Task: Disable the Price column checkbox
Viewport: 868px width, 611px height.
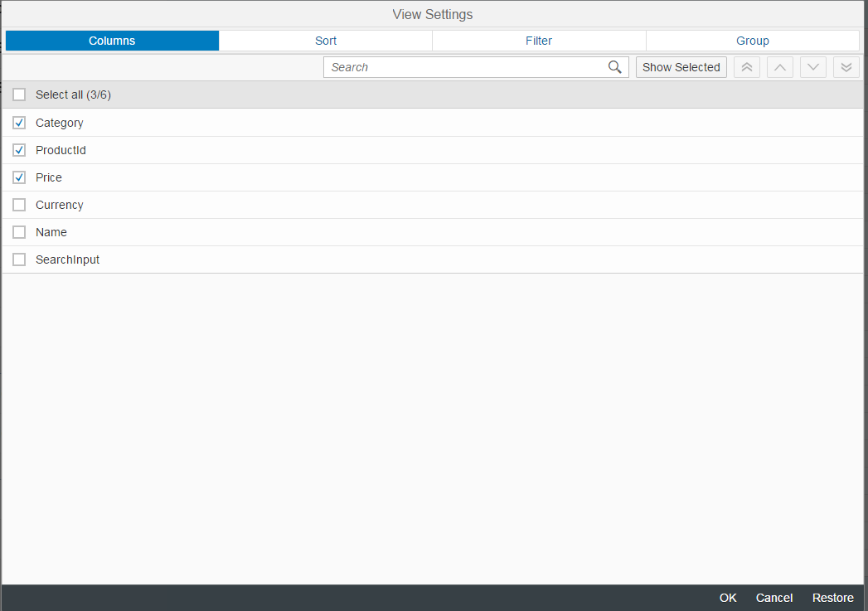Action: pyautogui.click(x=19, y=177)
